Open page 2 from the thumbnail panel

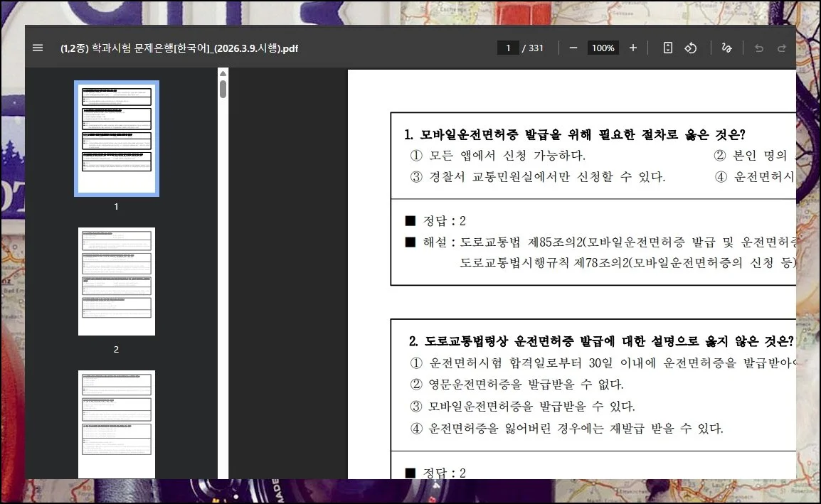point(116,281)
